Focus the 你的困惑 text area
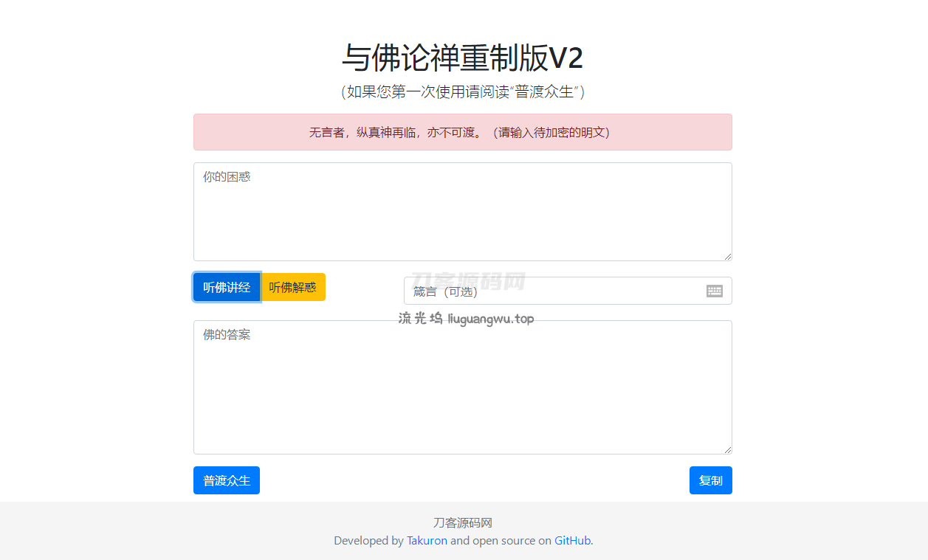 pyautogui.click(x=463, y=212)
